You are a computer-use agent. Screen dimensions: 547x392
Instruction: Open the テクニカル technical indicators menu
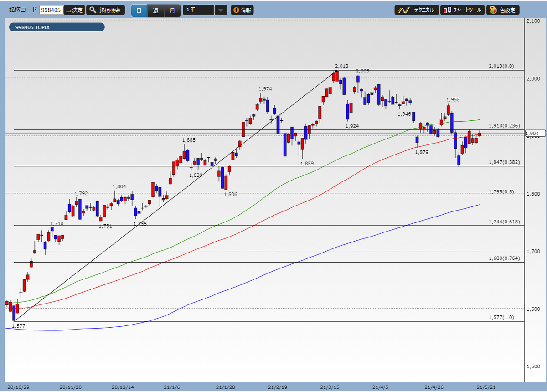417,10
